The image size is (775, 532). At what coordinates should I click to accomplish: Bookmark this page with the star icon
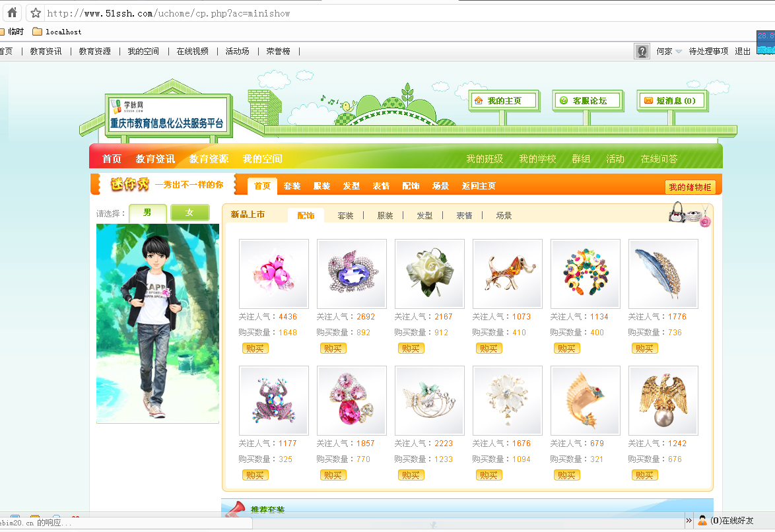(x=36, y=13)
